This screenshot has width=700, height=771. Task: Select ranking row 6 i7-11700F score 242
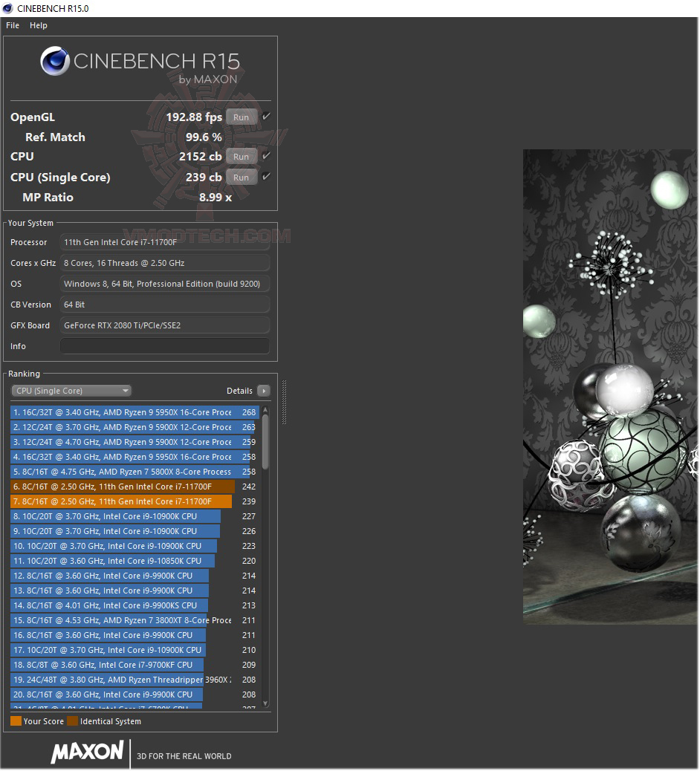(135, 487)
